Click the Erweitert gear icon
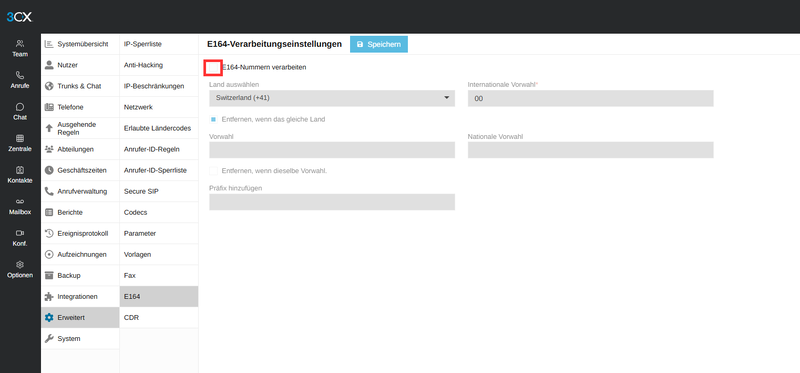Viewport: 800px width, 373px height. [49, 317]
